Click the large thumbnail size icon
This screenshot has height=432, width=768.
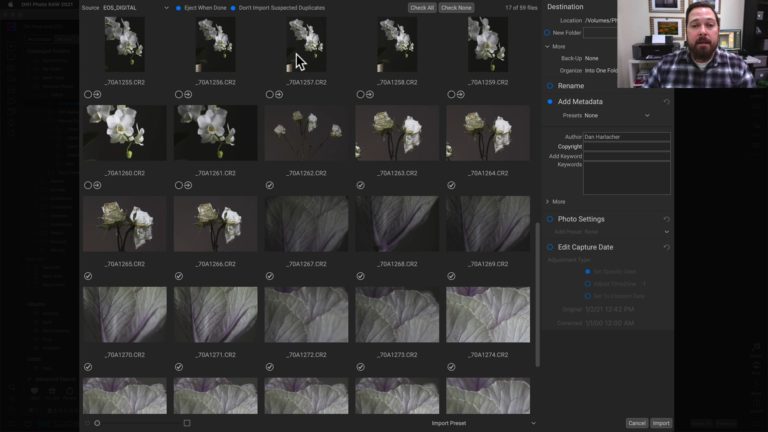pos(187,423)
